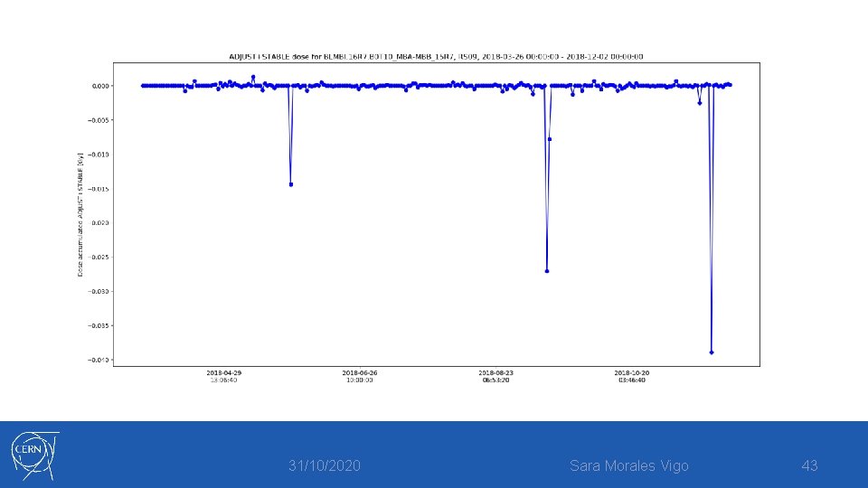This screenshot has height=488, width=868.
Task: Click the y-axis tick -0.015
Action: [x=99, y=189]
